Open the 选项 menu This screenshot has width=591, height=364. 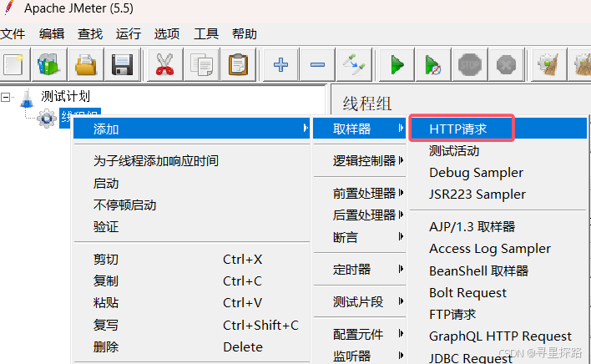pos(167,34)
